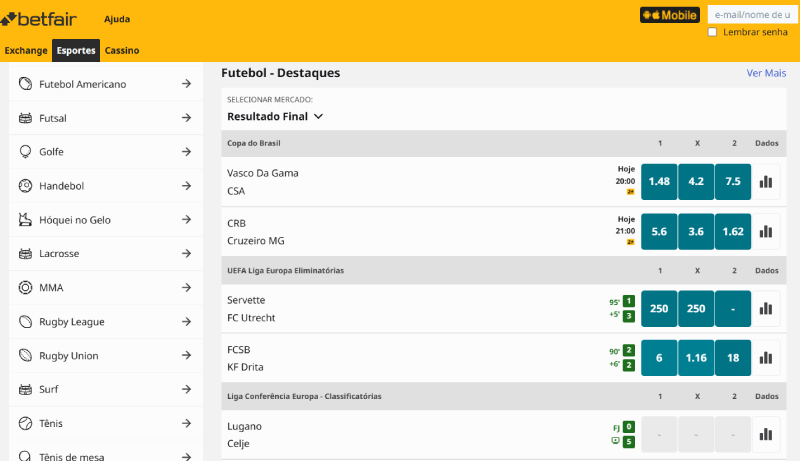The width and height of the screenshot is (800, 461).
Task: Click the betfair logo
Action: [39, 19]
